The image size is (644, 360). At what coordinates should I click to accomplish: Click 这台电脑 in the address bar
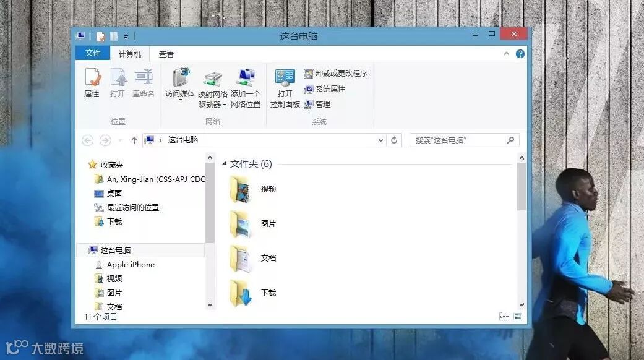point(182,140)
